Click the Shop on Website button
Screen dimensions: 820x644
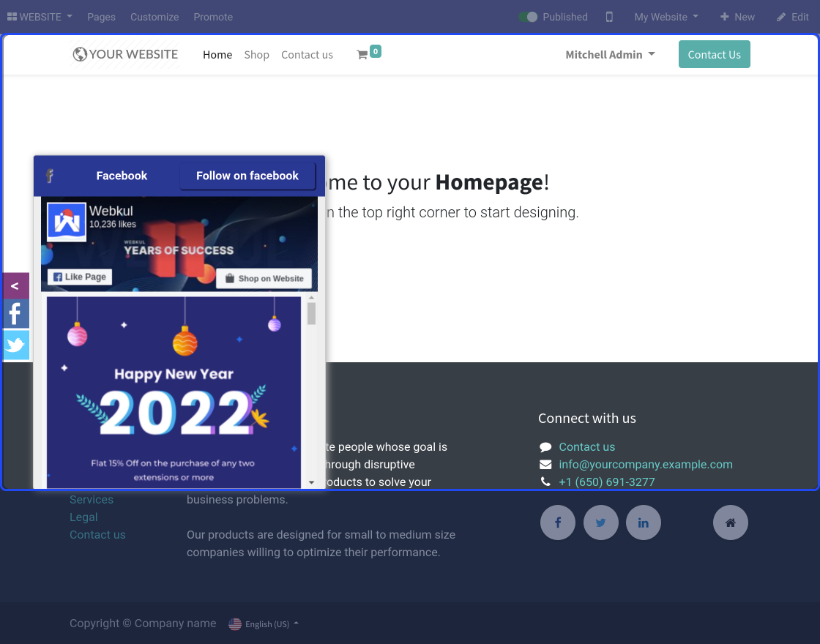[x=264, y=279]
